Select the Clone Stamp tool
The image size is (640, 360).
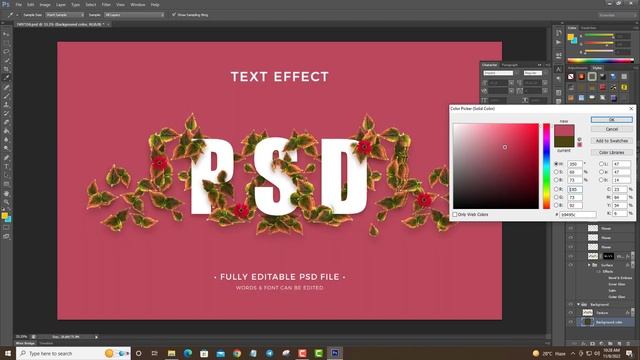coord(6,104)
